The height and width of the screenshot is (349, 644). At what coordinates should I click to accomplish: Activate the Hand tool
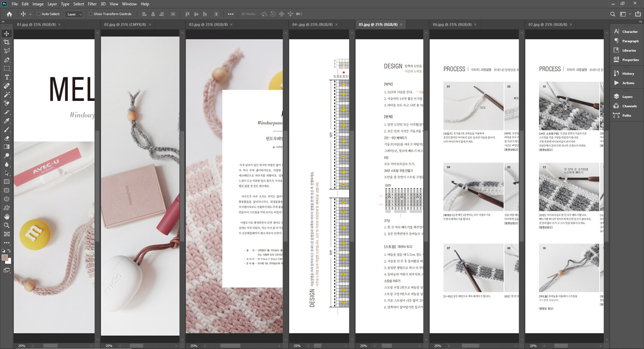point(6,217)
